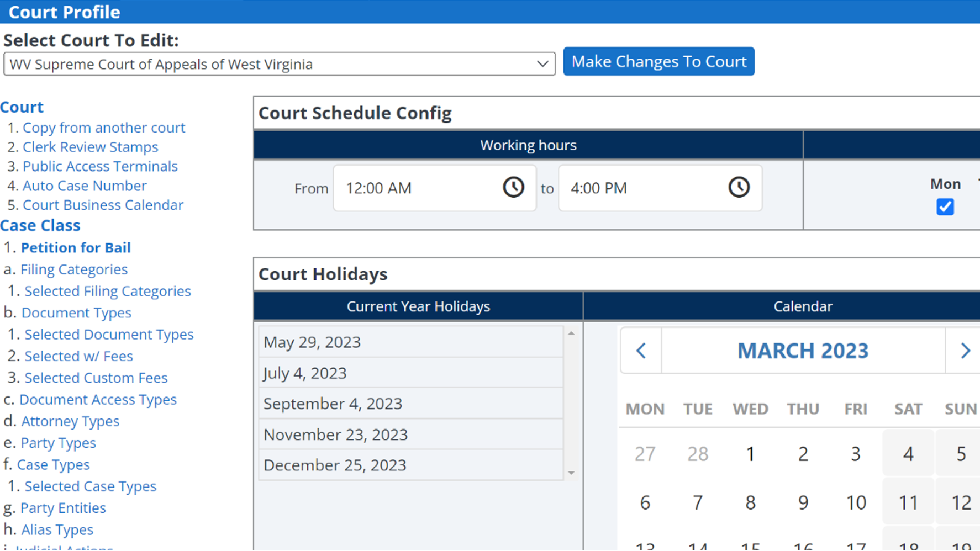
Task: Open Copy from another court link
Action: tap(104, 128)
